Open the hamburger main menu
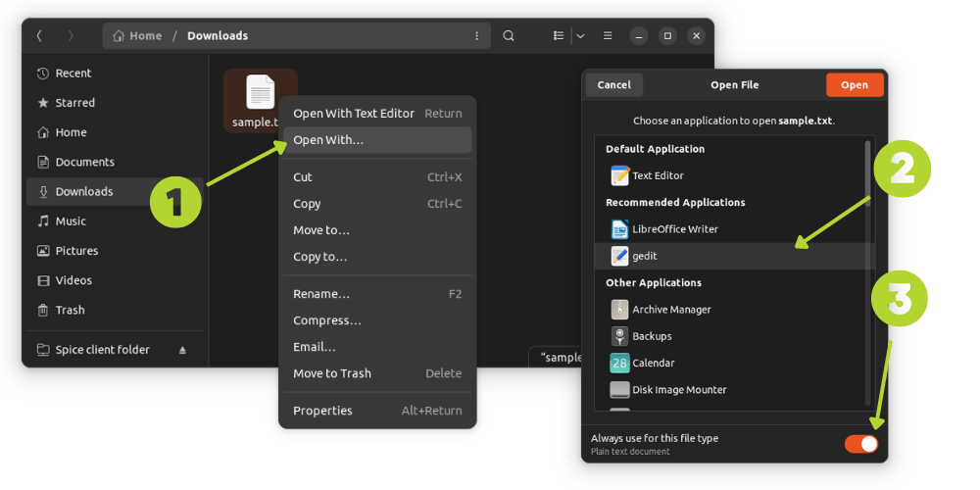The height and width of the screenshot is (490, 980). click(607, 35)
